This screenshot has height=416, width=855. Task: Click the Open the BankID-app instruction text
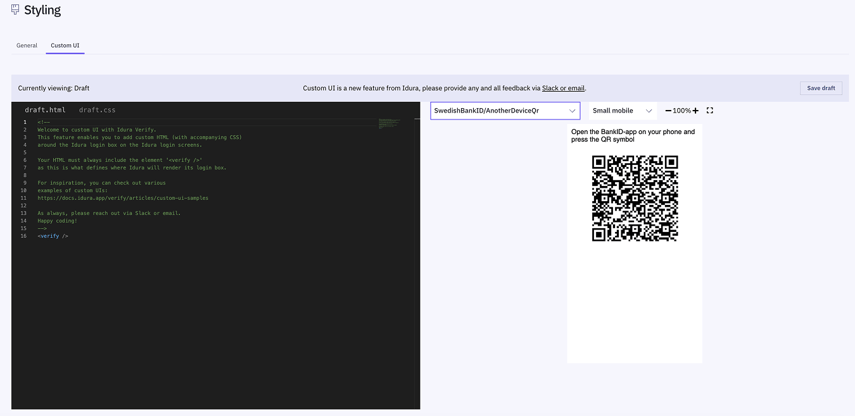(x=632, y=135)
